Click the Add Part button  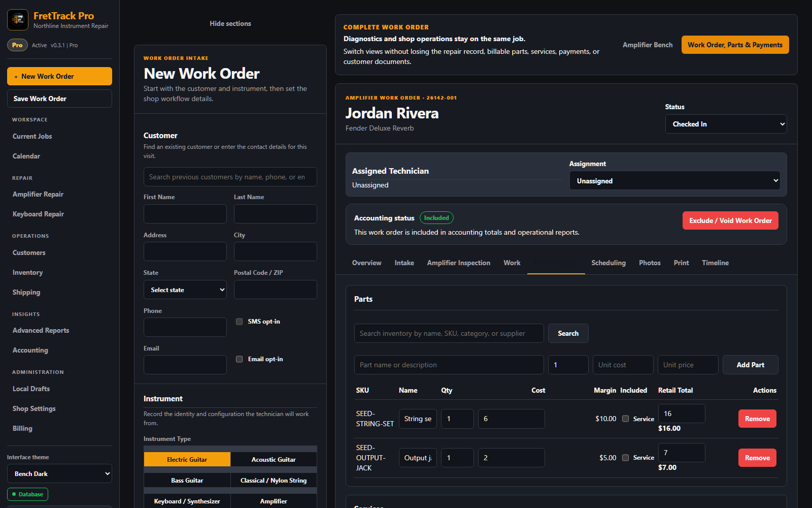point(751,365)
